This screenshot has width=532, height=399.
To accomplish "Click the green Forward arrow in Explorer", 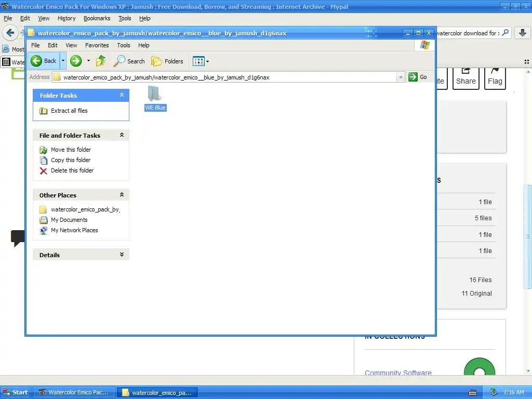I will coord(76,61).
